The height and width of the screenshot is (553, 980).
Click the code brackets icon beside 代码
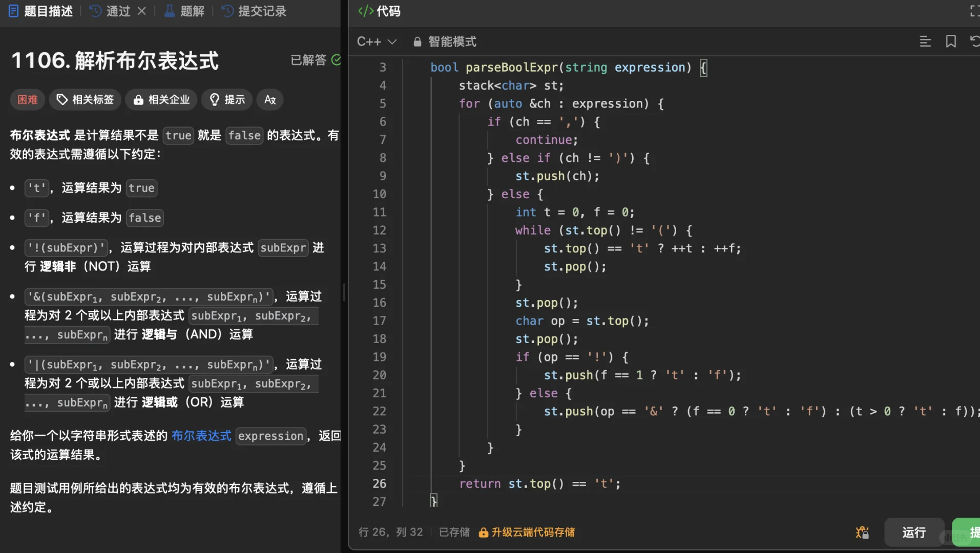tap(366, 11)
